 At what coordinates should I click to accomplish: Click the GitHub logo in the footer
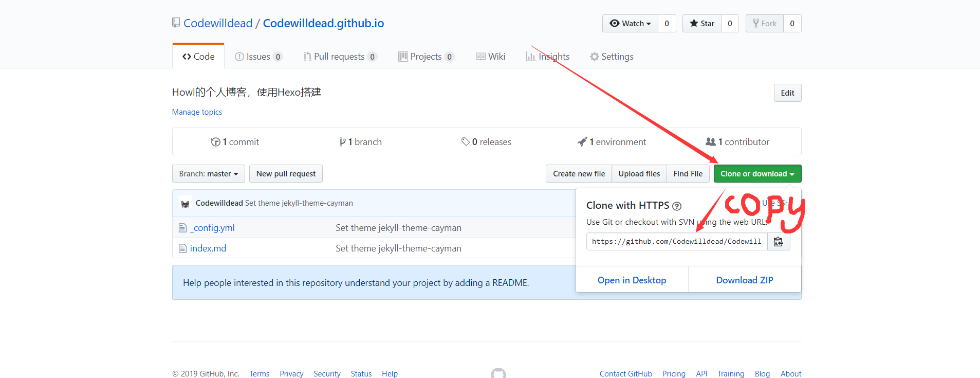tap(498, 373)
